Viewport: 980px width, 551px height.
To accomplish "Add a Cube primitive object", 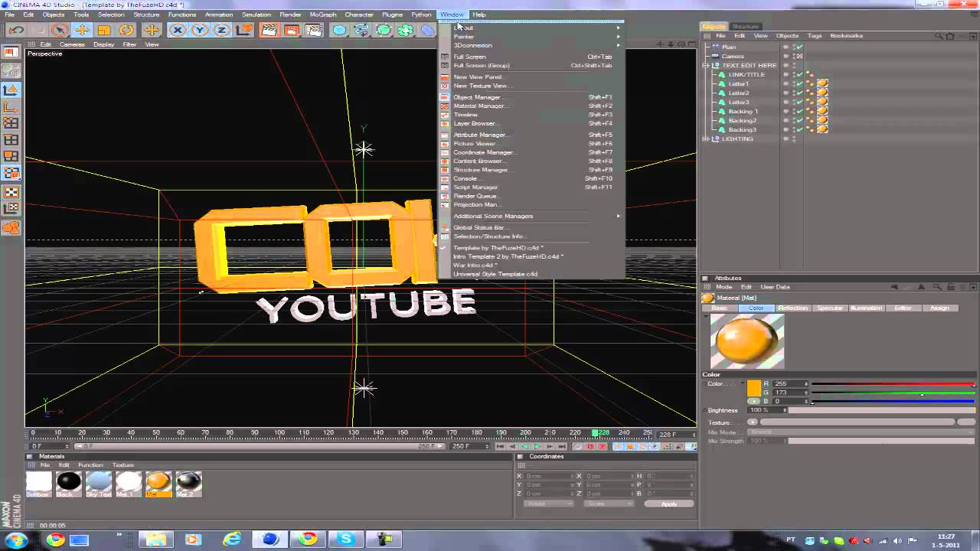I will click(339, 31).
